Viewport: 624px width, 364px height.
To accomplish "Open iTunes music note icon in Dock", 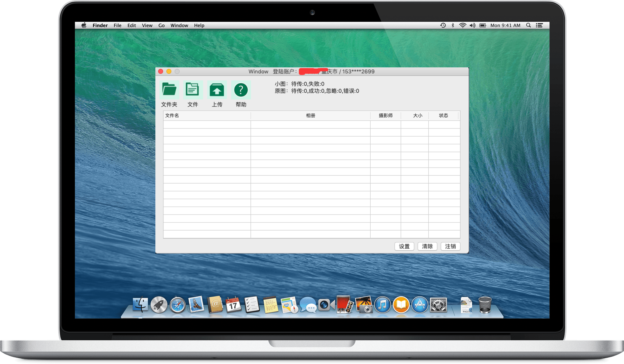I will [382, 304].
